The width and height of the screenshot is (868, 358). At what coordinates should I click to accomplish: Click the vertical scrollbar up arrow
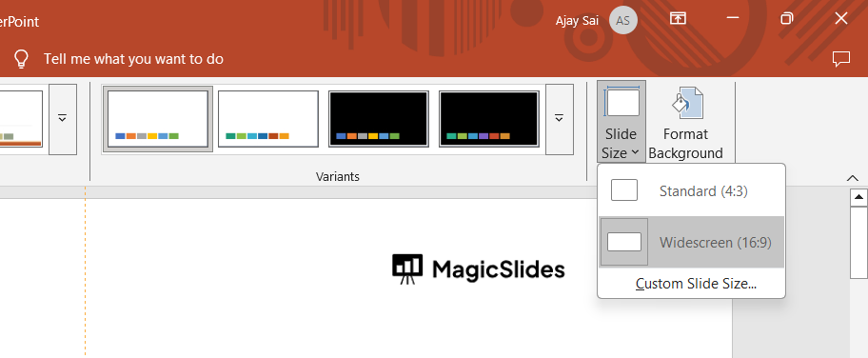click(858, 197)
